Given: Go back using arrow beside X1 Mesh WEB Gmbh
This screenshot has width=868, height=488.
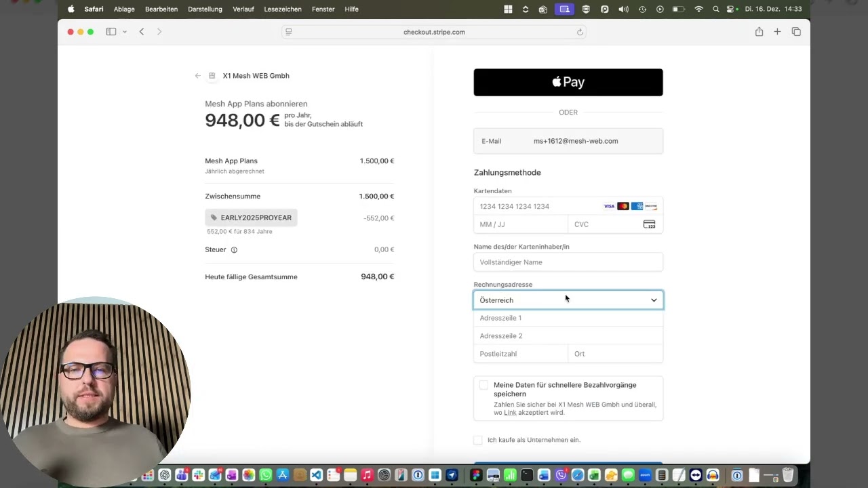Looking at the screenshot, I should (197, 76).
